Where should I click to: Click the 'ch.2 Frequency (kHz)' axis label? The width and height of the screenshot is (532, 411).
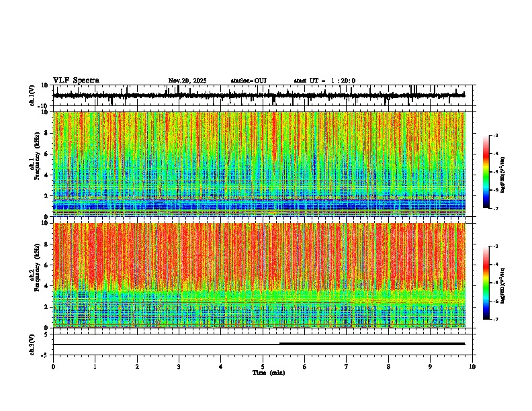point(35,267)
